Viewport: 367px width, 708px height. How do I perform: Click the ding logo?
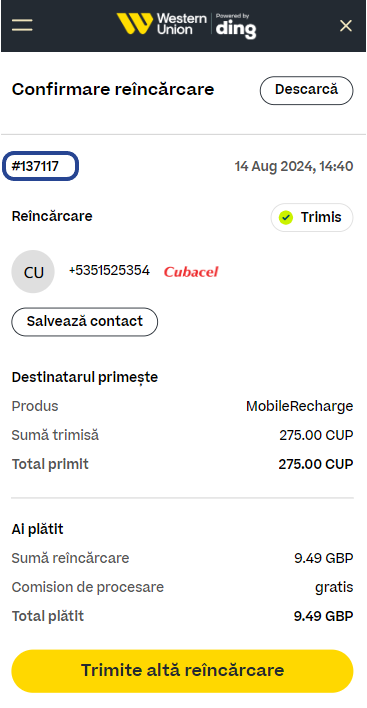click(x=236, y=26)
